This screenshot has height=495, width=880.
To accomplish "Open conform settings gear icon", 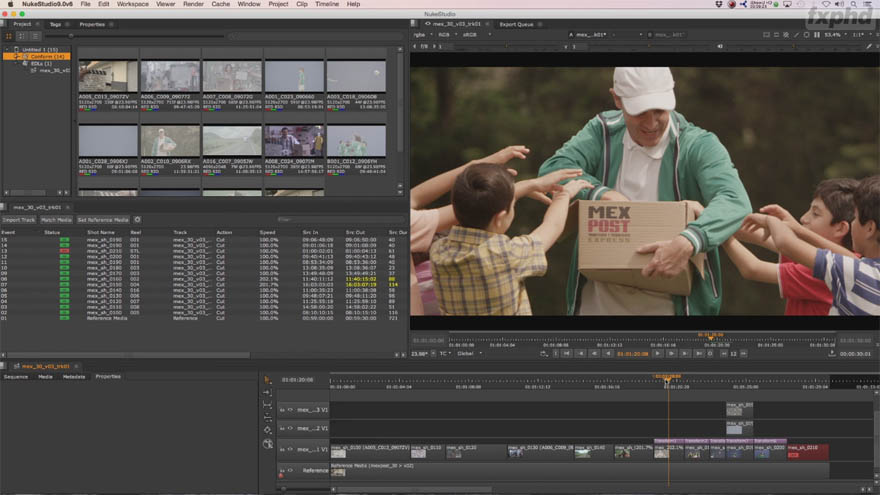I will click(138, 219).
